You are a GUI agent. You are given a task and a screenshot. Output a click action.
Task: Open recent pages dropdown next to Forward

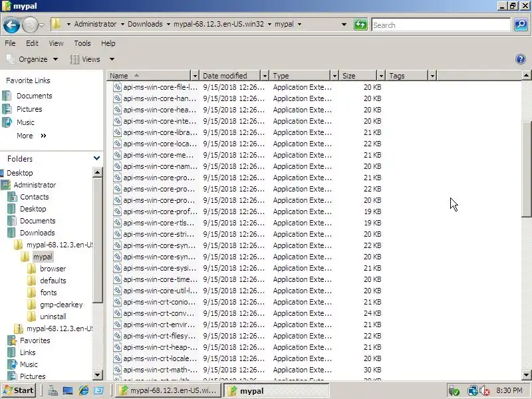[x=41, y=25]
